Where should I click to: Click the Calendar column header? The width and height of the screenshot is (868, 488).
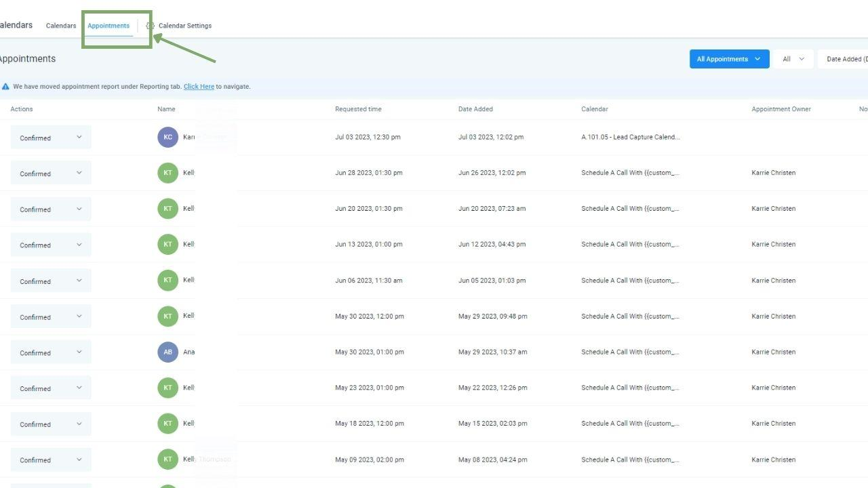point(595,109)
